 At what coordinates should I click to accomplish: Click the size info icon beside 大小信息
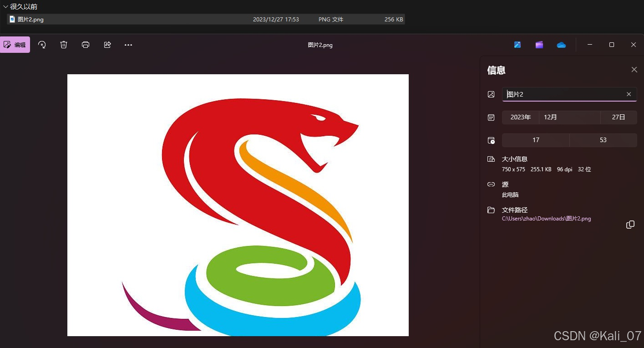pos(491,159)
